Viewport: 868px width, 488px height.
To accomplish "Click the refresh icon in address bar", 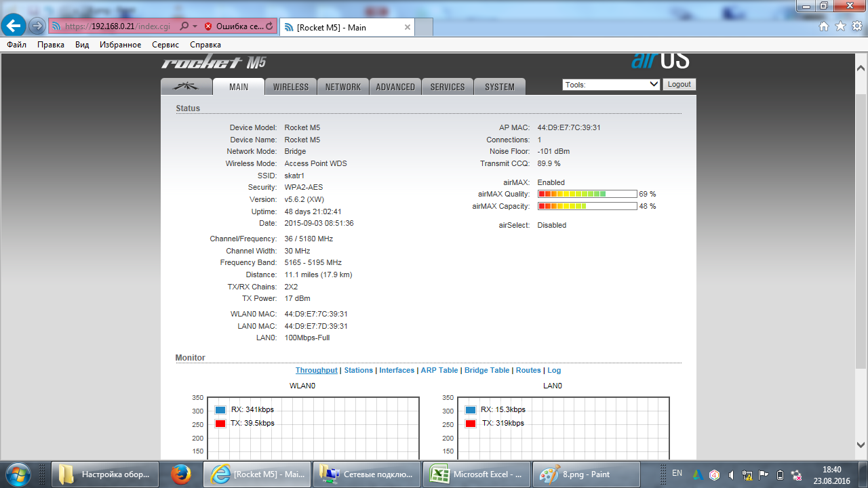I will coord(270,26).
